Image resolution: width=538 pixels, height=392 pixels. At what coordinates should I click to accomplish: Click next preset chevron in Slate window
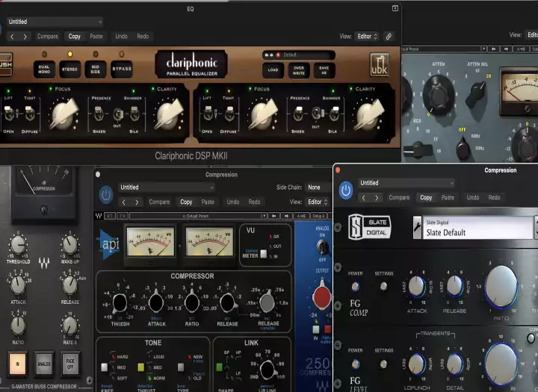377,198
